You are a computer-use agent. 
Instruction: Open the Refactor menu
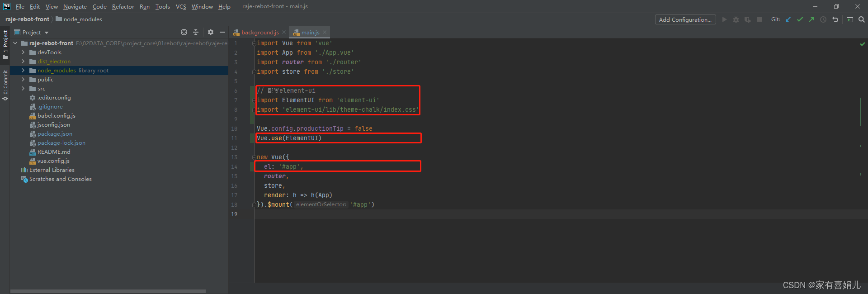click(x=123, y=6)
